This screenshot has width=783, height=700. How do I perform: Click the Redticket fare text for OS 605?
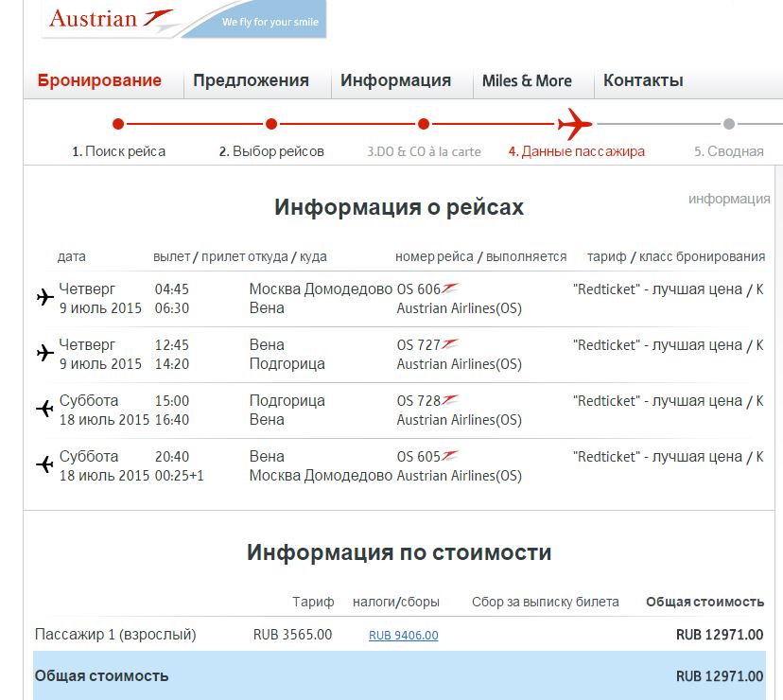(669, 457)
